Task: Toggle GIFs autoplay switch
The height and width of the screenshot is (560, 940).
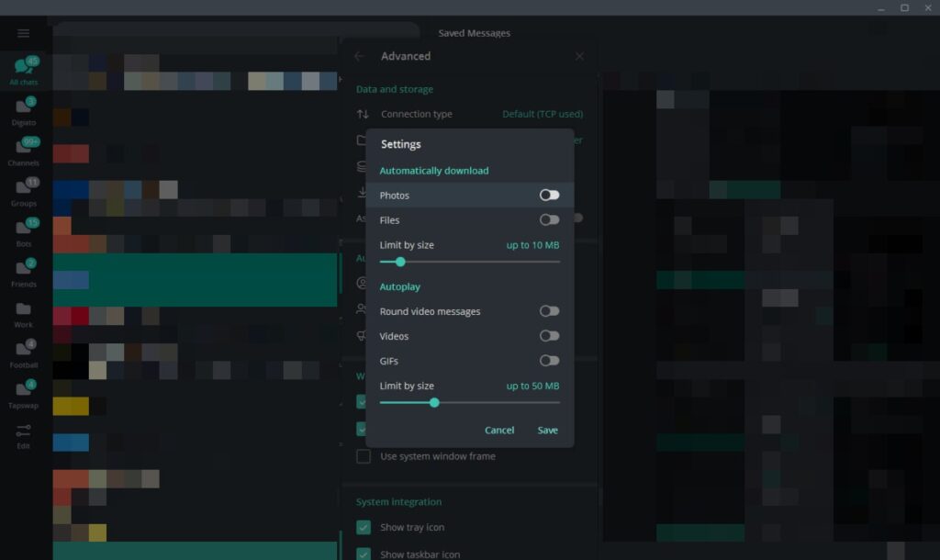Action: tap(549, 361)
